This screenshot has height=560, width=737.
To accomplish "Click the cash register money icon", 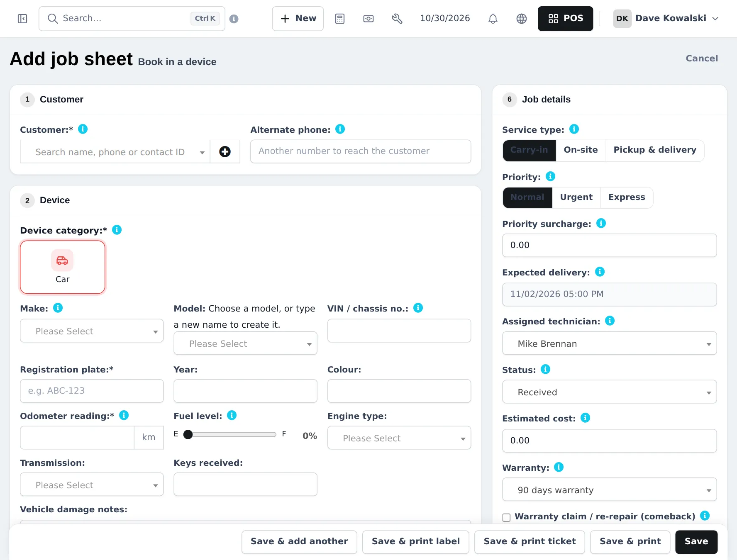I will (x=368, y=19).
